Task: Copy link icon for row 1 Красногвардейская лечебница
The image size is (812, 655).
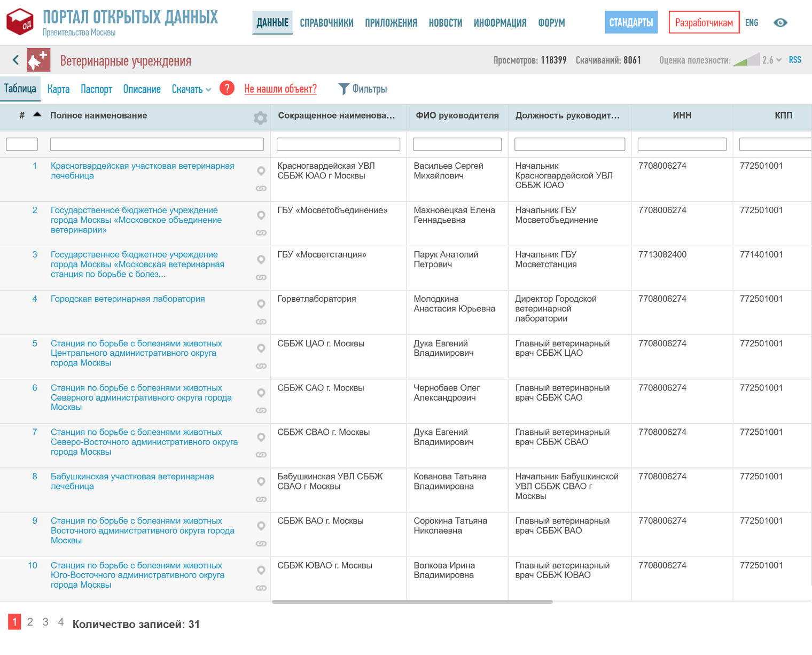Action: tap(261, 189)
